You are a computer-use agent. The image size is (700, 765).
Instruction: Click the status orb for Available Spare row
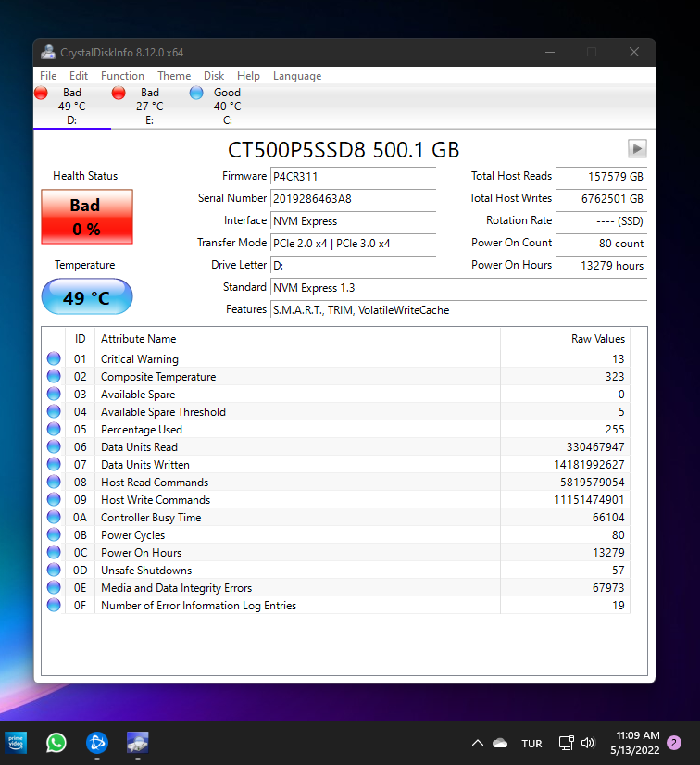tap(54, 394)
